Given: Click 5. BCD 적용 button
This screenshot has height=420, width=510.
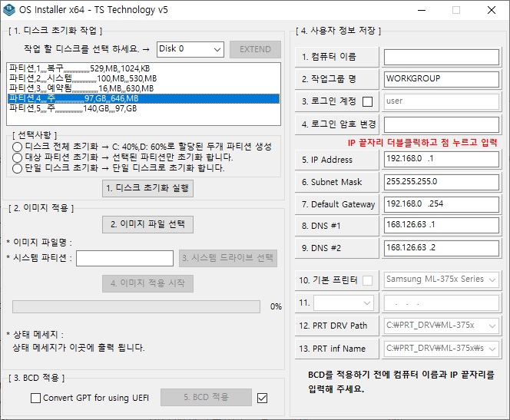Looking at the screenshot, I should click(x=206, y=397).
